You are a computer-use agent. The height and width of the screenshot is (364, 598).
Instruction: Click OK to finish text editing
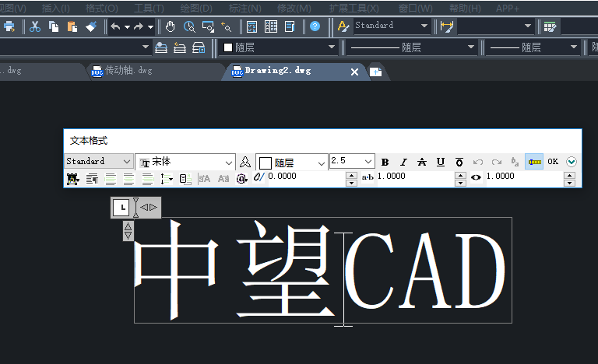point(553,162)
